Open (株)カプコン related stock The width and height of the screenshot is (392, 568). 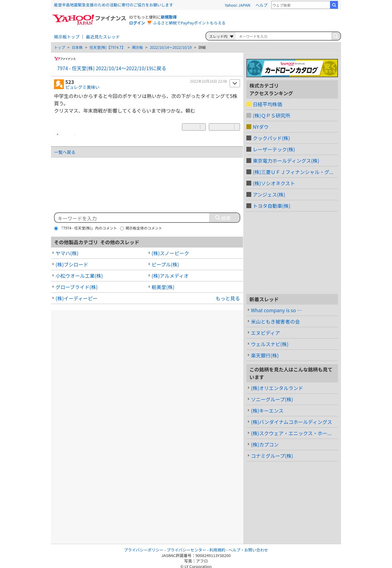pos(265,445)
